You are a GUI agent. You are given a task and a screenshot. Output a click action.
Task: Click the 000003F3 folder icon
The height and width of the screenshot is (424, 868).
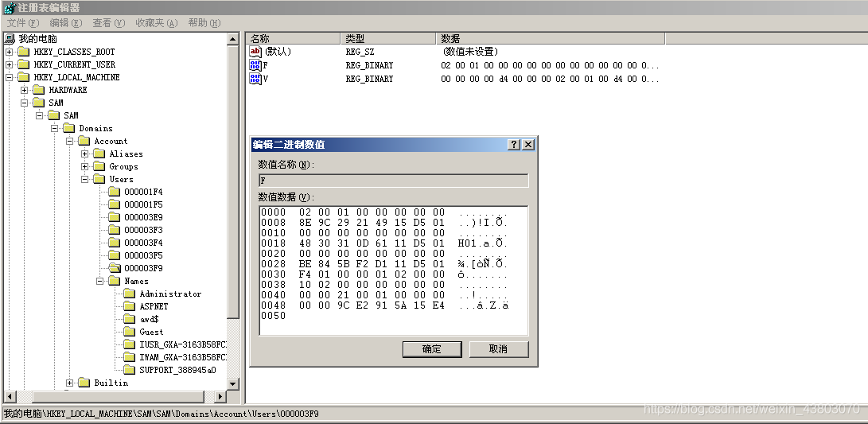pos(114,230)
